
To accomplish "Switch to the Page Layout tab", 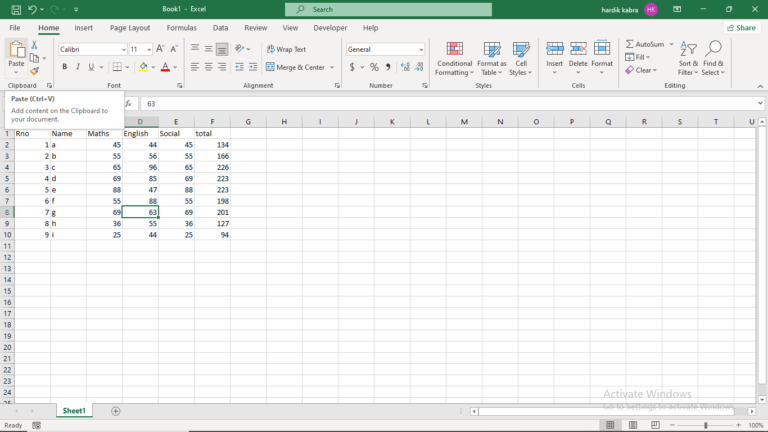I will point(130,28).
